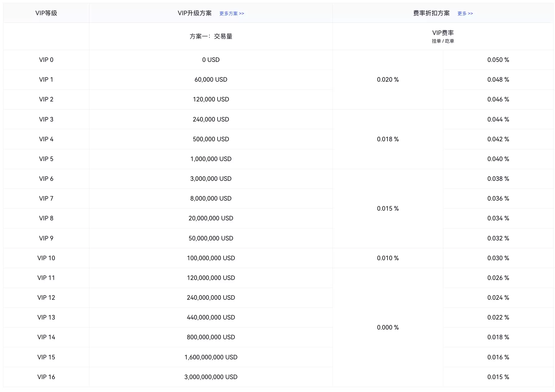555x392 pixels.
Task: Select the 100,000,000 USD cell
Action: point(211,258)
